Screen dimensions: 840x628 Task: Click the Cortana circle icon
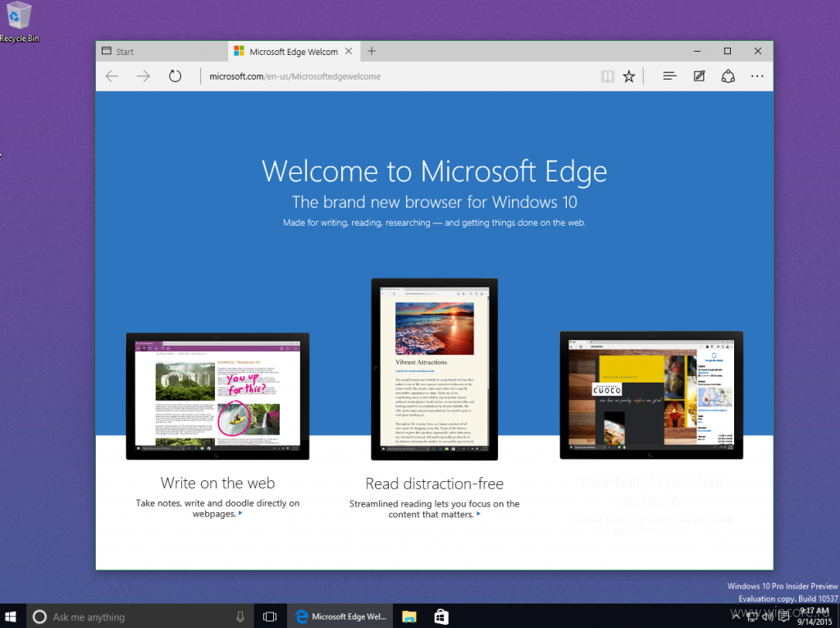(x=39, y=617)
